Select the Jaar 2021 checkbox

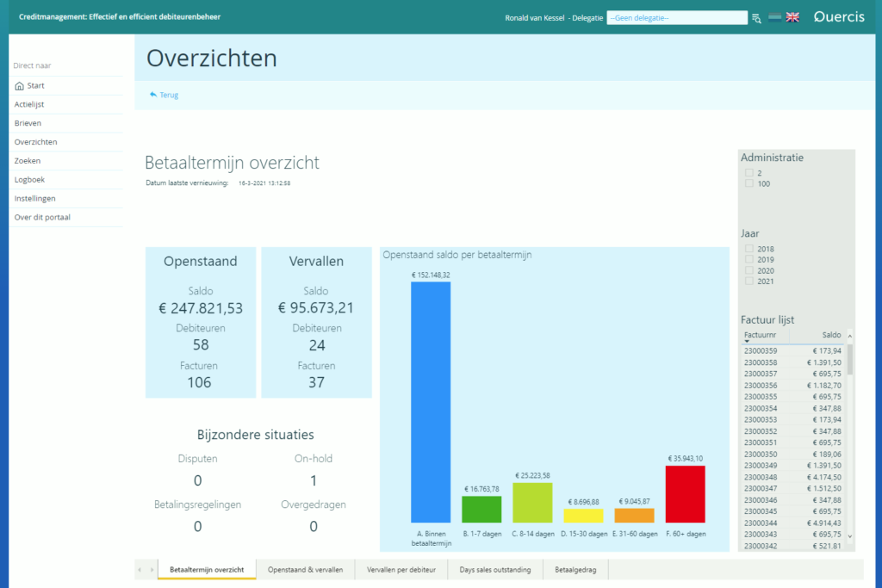click(748, 281)
